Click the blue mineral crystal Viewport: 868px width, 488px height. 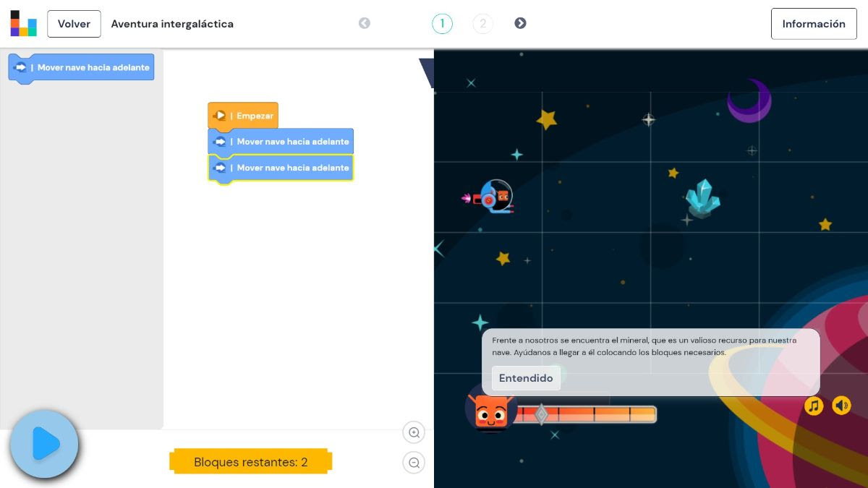tap(702, 198)
